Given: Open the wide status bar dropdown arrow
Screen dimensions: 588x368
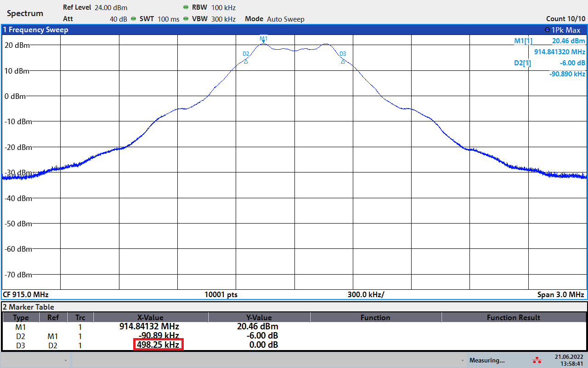Looking at the screenshot, I should coord(463,360).
